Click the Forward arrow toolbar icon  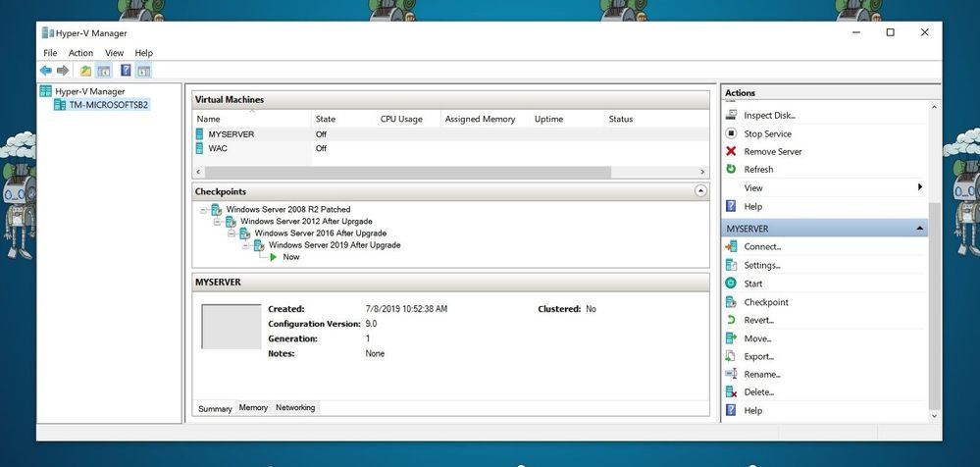(63, 71)
